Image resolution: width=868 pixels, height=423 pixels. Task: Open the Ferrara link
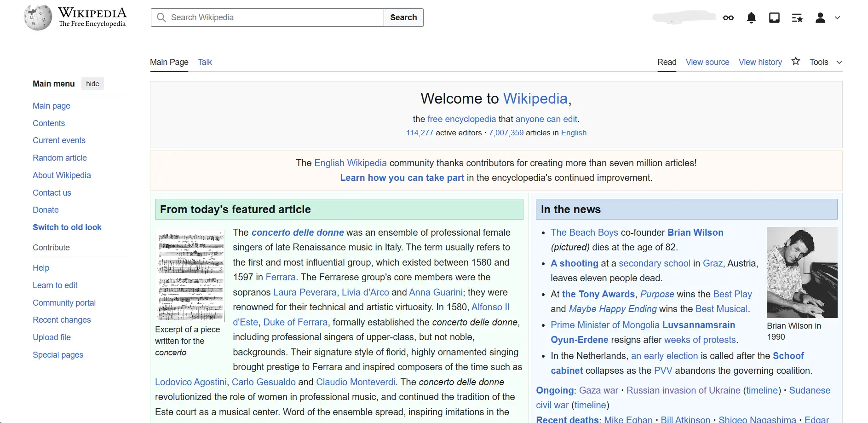(281, 277)
